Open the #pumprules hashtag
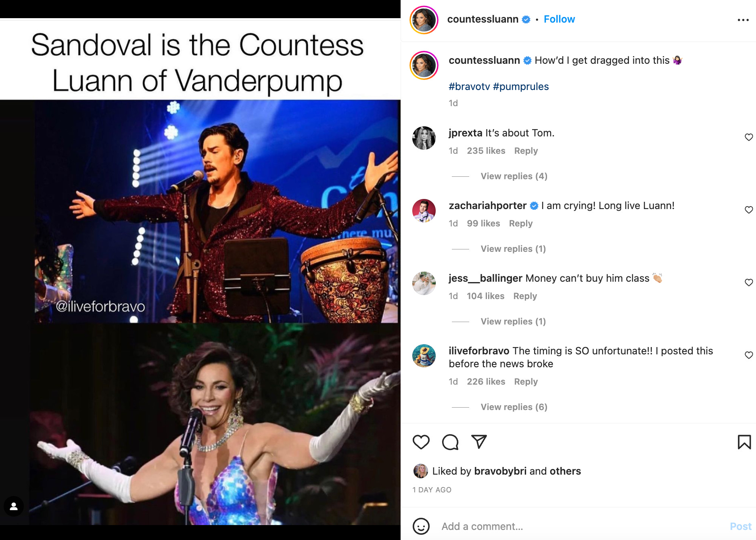This screenshot has height=540, width=756. (521, 86)
